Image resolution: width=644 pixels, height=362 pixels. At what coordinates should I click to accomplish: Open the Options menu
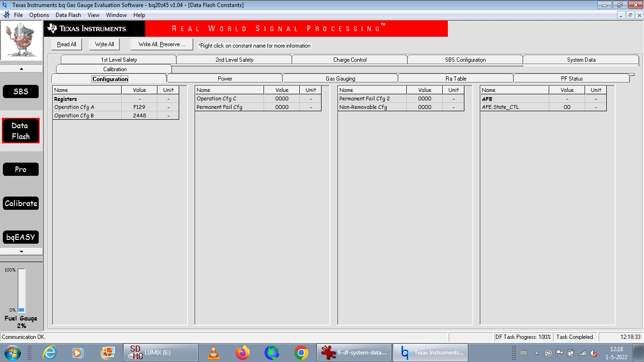coord(39,15)
